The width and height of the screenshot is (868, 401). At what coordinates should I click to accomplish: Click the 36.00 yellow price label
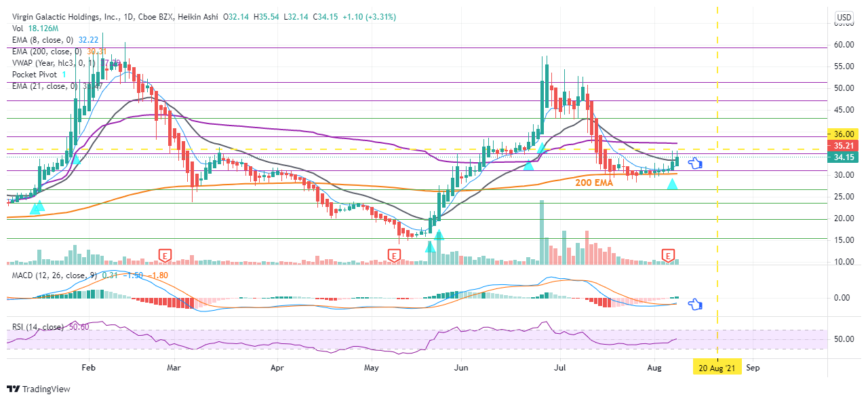[844, 134]
